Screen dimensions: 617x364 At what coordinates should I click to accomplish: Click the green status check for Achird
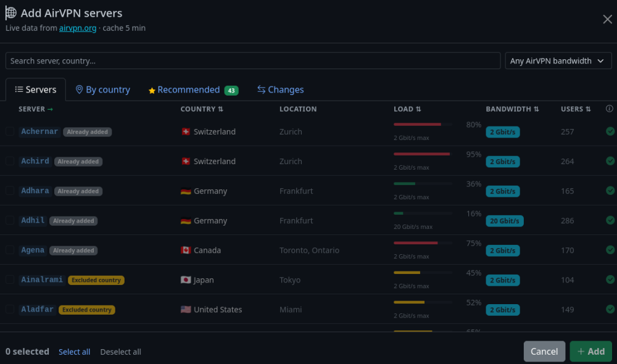click(x=610, y=161)
